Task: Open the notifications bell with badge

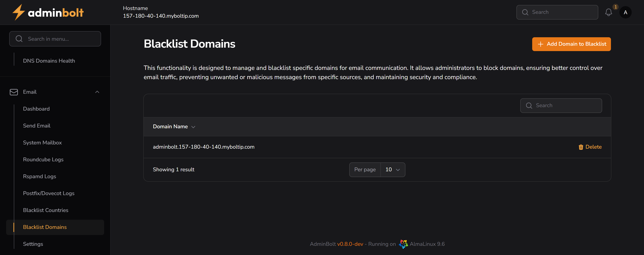Action: (609, 12)
